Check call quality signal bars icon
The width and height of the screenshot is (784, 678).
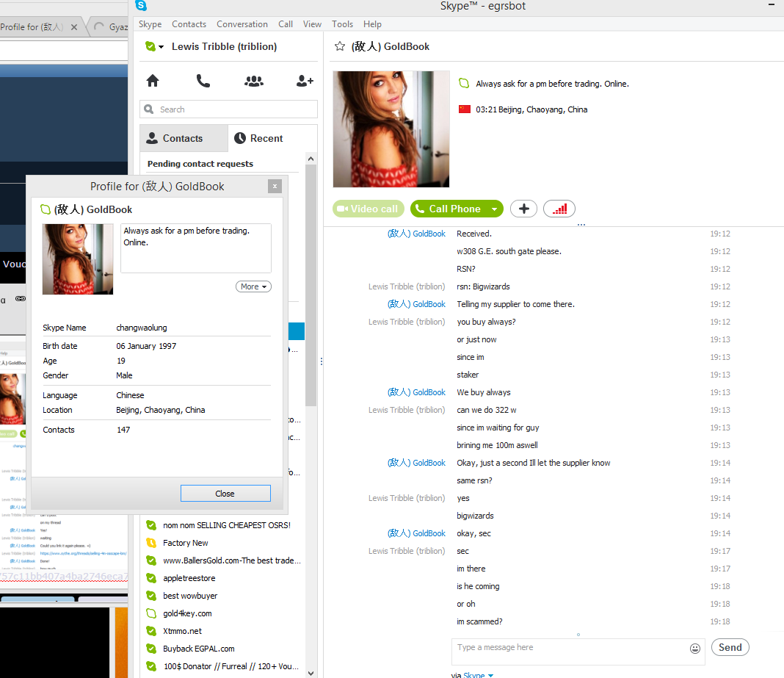click(559, 209)
